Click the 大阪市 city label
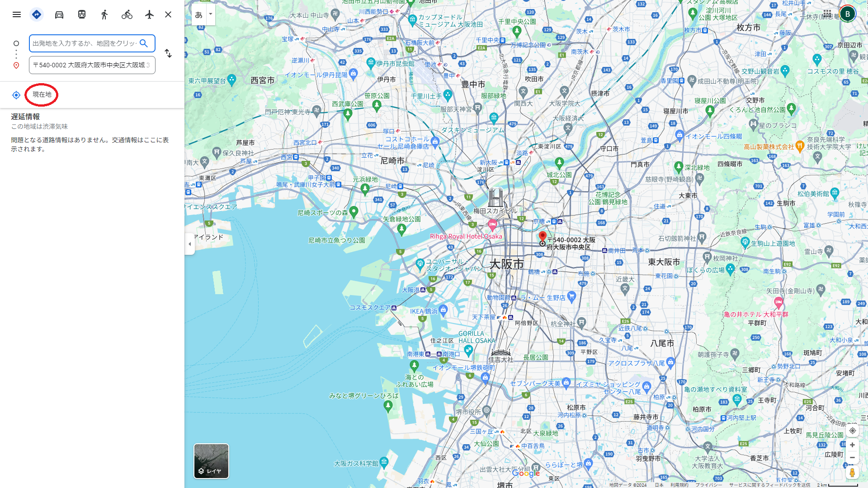The height and width of the screenshot is (488, 868). pyautogui.click(x=507, y=264)
